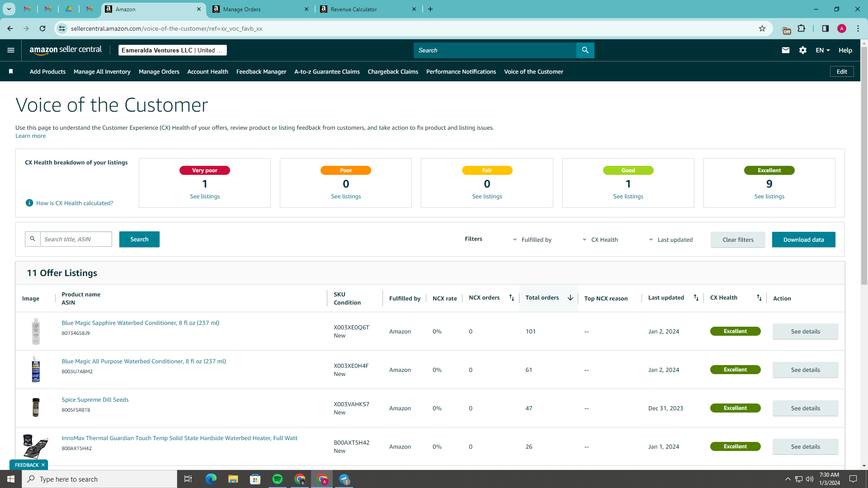Click How is CX Health calculated link
The height and width of the screenshot is (488, 868).
[75, 203]
